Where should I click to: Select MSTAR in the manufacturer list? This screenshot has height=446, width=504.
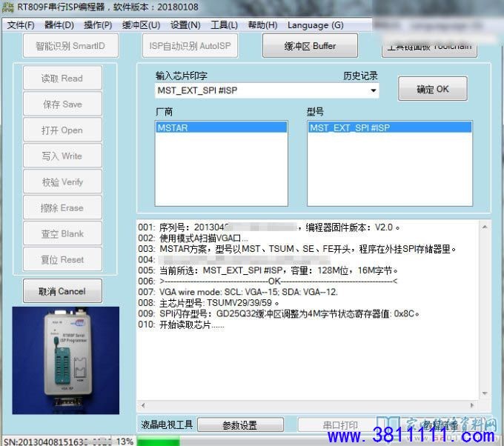[221, 127]
